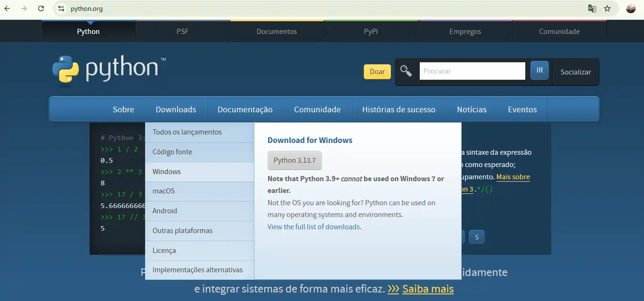Image resolution: width=644 pixels, height=301 pixels.
Task: Click the magnifying glass search icon
Action: pos(406,71)
